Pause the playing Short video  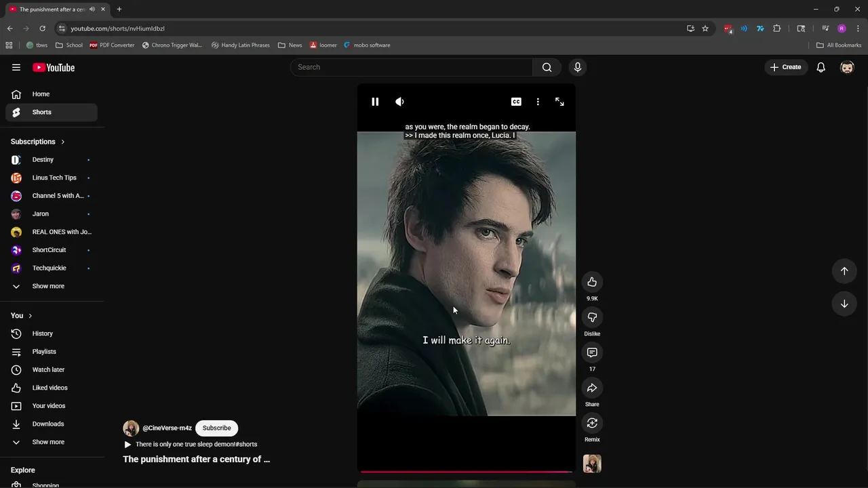[375, 102]
